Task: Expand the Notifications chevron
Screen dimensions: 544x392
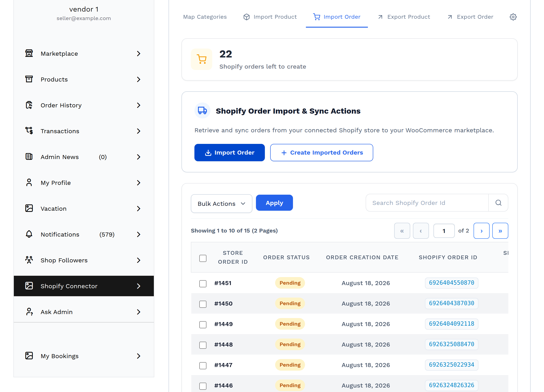Action: point(139,234)
